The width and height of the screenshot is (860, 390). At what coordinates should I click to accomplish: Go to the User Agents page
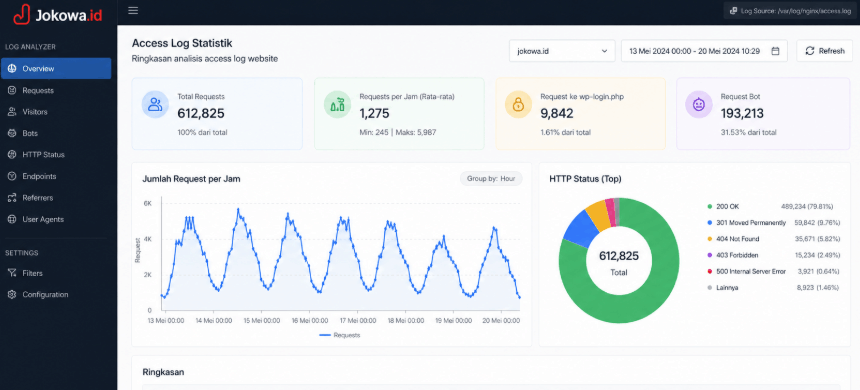click(x=56, y=219)
